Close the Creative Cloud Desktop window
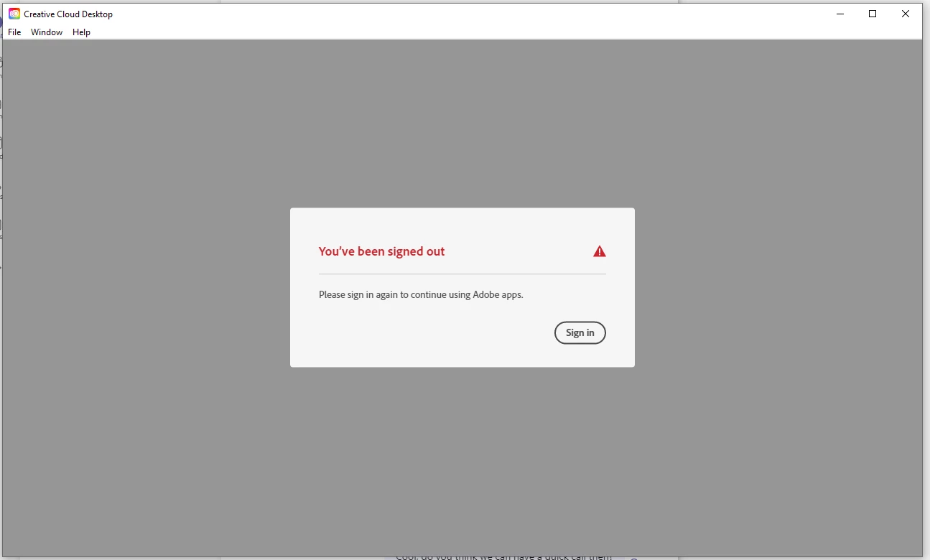Screen dimensions: 930x560 pyautogui.click(x=906, y=14)
